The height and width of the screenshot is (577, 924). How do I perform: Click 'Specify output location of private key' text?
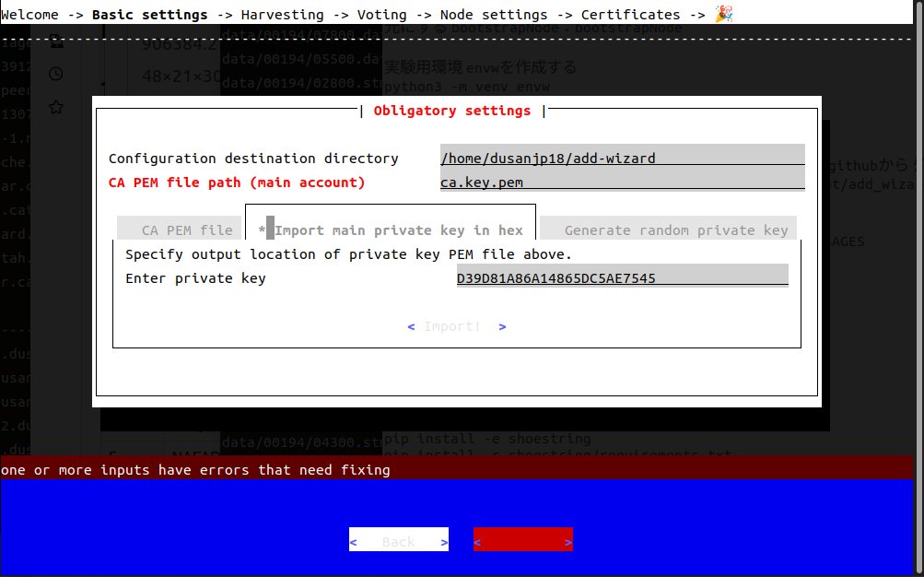pyautogui.click(x=349, y=254)
